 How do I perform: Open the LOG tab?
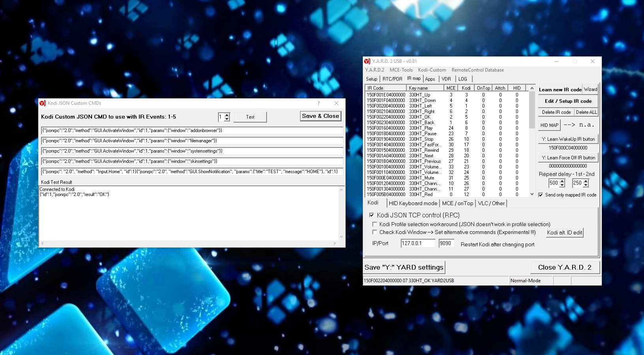463,79
